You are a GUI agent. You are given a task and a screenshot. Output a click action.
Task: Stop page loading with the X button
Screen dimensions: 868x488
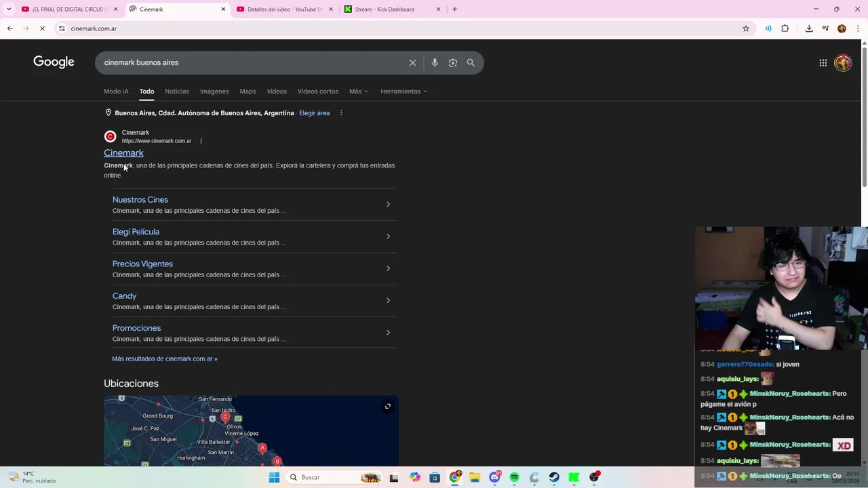point(42,28)
